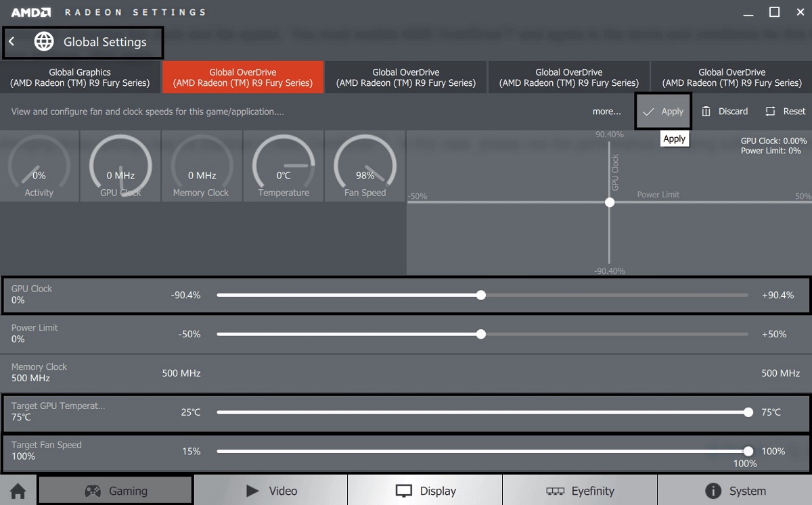The width and height of the screenshot is (812, 505).
Task: Open the Home screen via house icon
Action: (18, 491)
